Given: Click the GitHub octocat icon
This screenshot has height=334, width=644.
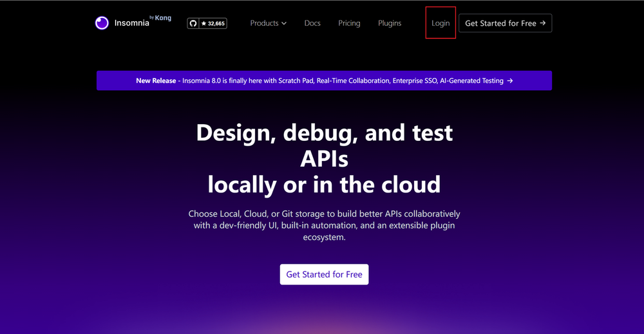Looking at the screenshot, I should tap(193, 24).
